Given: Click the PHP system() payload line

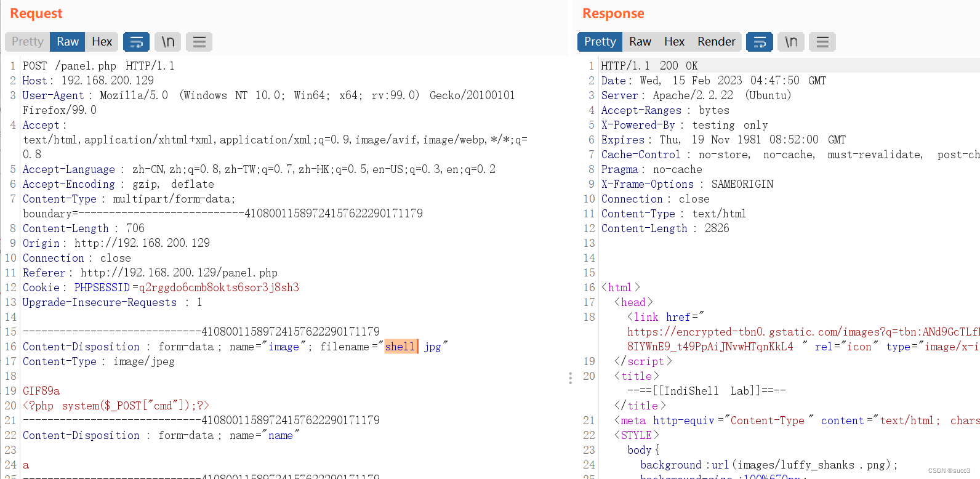Looking at the screenshot, I should pyautogui.click(x=116, y=406).
